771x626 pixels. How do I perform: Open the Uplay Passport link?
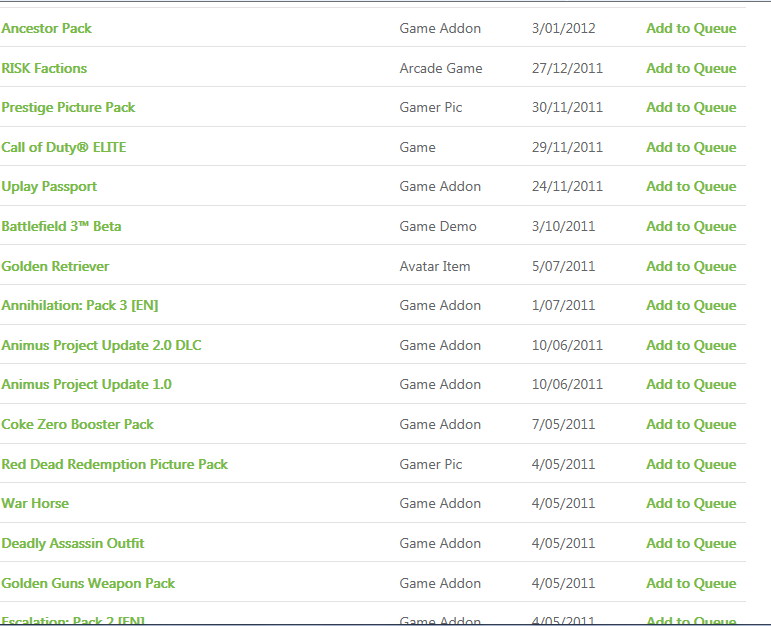pyautogui.click(x=49, y=187)
